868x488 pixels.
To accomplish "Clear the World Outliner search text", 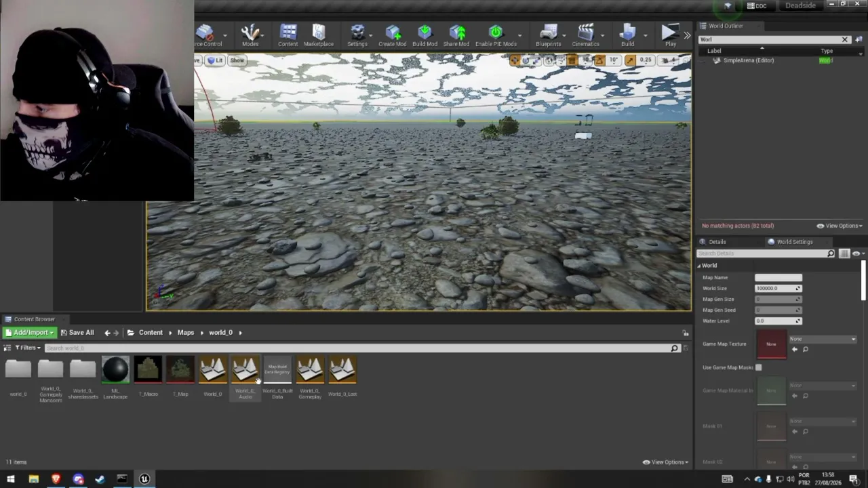I will pos(845,39).
